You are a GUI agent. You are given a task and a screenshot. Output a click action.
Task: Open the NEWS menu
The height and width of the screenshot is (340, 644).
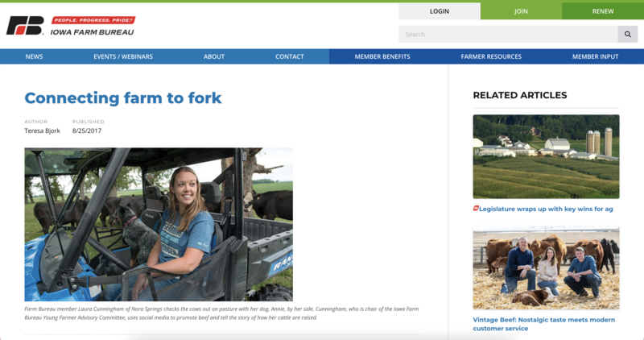(34, 56)
